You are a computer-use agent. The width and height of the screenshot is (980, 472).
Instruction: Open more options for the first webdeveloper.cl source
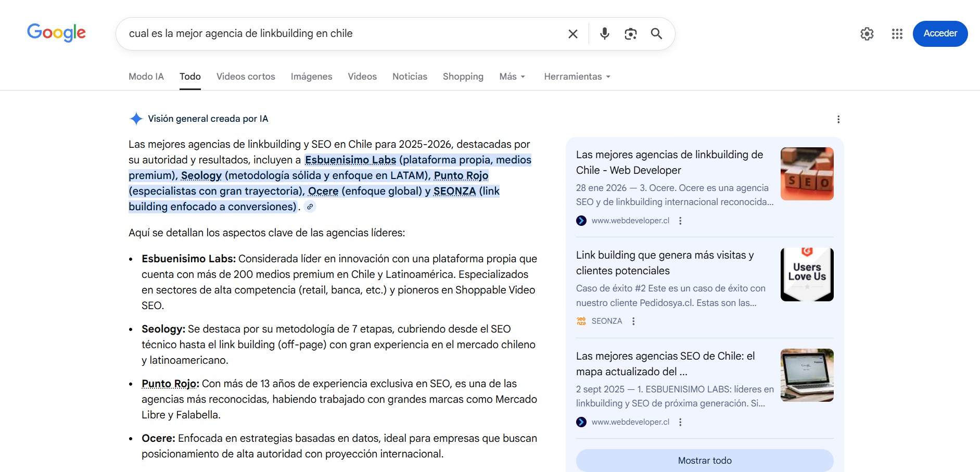(x=680, y=221)
